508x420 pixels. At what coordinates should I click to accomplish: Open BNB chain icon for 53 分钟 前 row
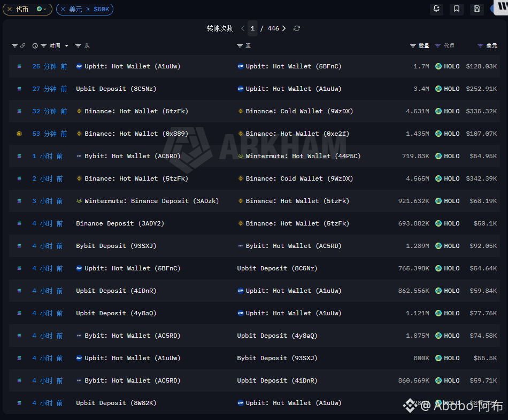[x=19, y=134]
